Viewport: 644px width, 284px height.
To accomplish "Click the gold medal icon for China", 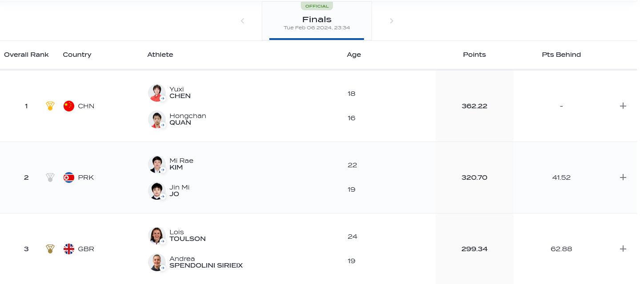I will click(x=50, y=106).
